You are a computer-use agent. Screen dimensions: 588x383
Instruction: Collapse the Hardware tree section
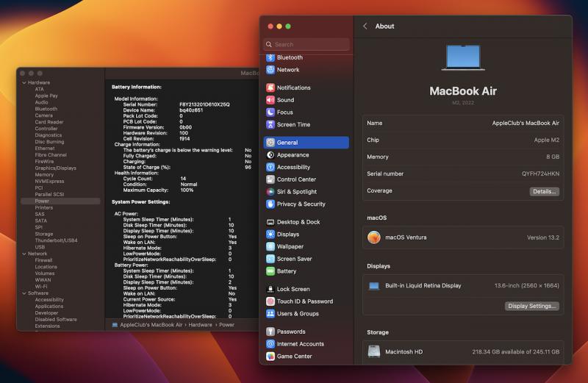point(24,82)
